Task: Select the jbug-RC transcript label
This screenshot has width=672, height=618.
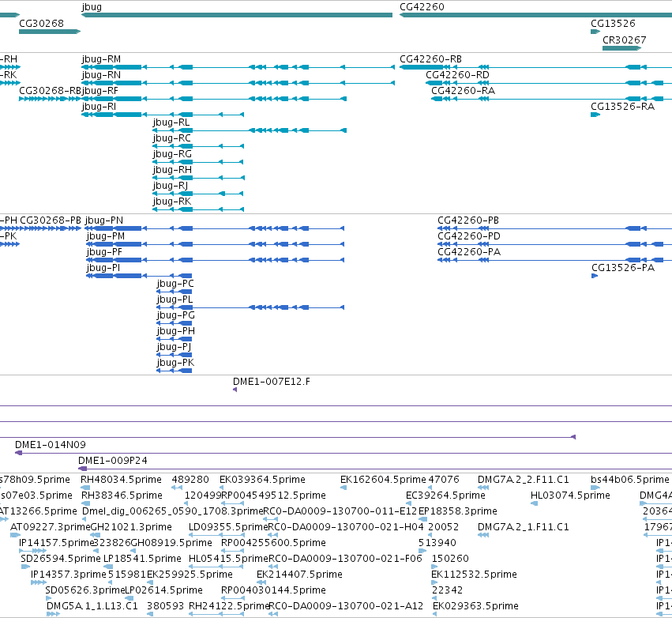Action: click(172, 138)
